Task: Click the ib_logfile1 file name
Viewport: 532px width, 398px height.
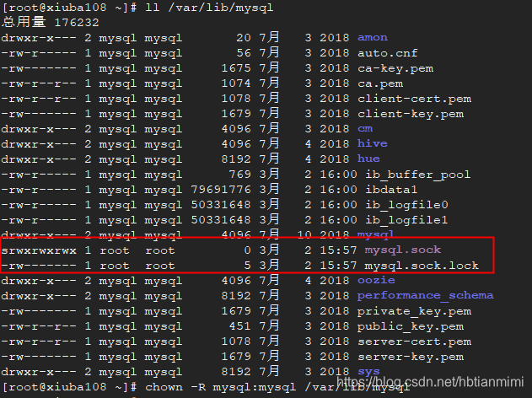Action: [x=406, y=220]
